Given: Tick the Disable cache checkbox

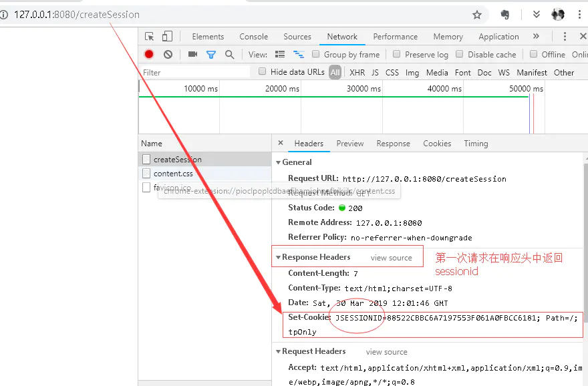Looking at the screenshot, I should pyautogui.click(x=460, y=54).
